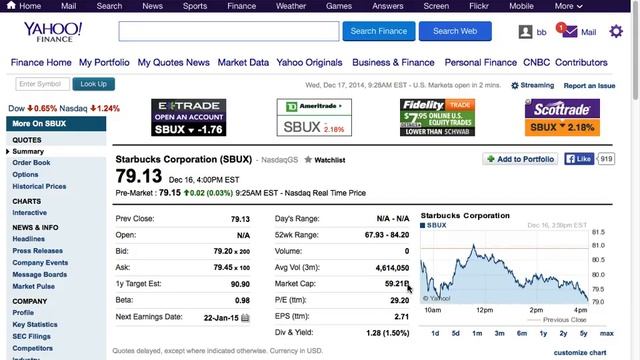Screen dimensions: 640x360
Task: Click the Add to Portfolio button
Action: [520, 159]
